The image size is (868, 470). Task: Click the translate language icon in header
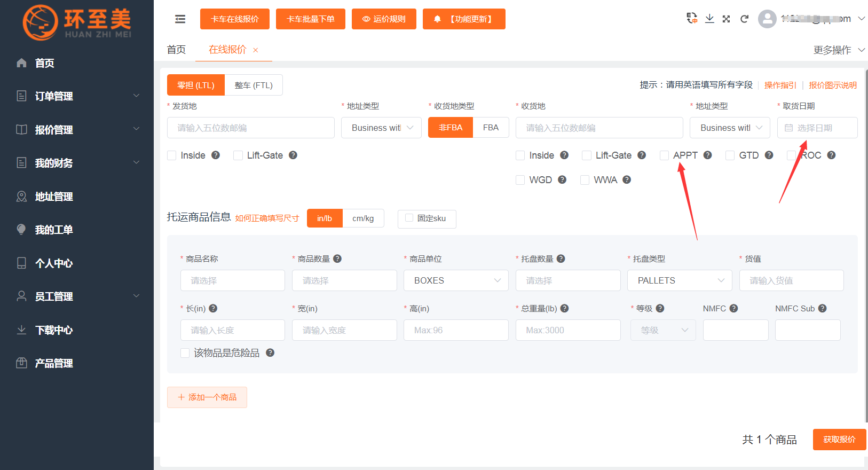coord(692,18)
